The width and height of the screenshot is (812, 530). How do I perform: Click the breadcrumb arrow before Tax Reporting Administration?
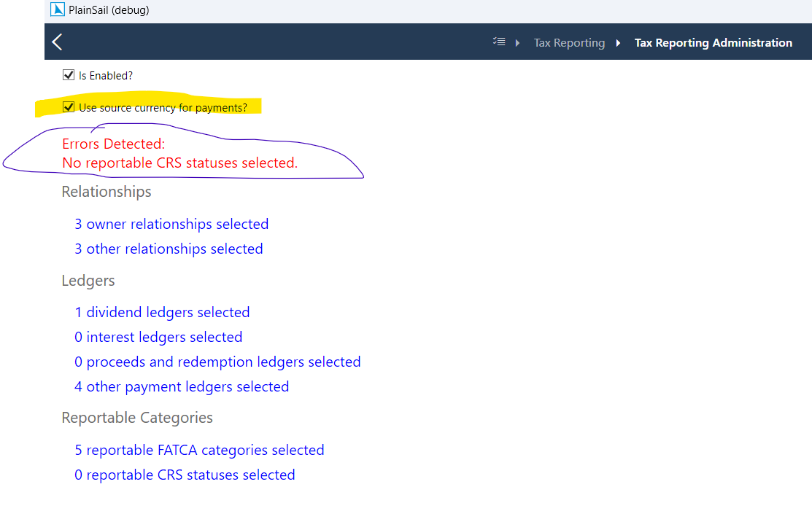click(x=618, y=43)
